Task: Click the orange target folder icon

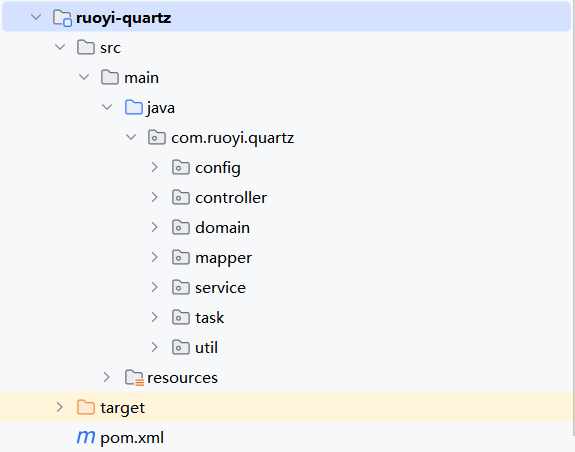Action: tap(86, 407)
